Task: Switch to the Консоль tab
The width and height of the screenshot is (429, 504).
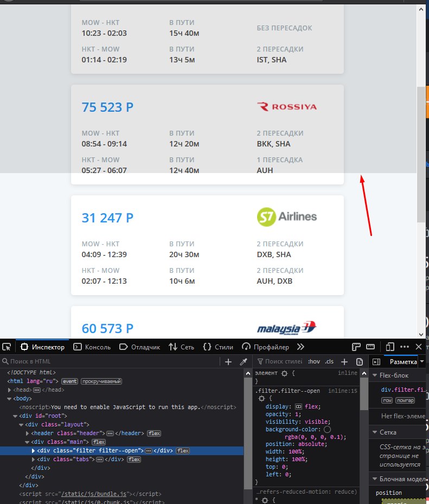Action: pos(92,347)
